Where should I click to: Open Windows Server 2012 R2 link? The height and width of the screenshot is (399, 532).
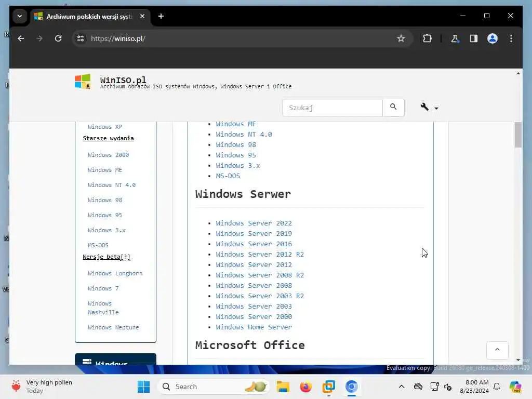click(260, 255)
